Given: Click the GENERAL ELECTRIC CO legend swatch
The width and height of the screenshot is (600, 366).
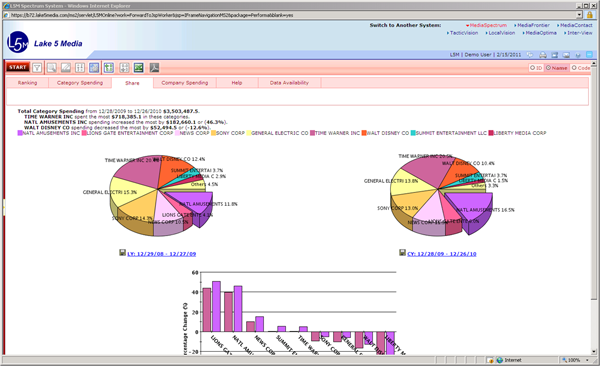Looking at the screenshot, I should [249, 133].
